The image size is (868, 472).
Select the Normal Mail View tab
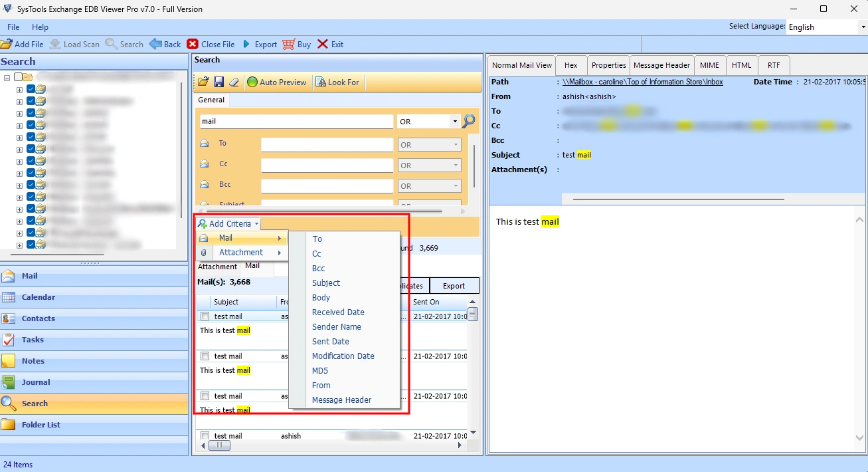pyautogui.click(x=522, y=65)
